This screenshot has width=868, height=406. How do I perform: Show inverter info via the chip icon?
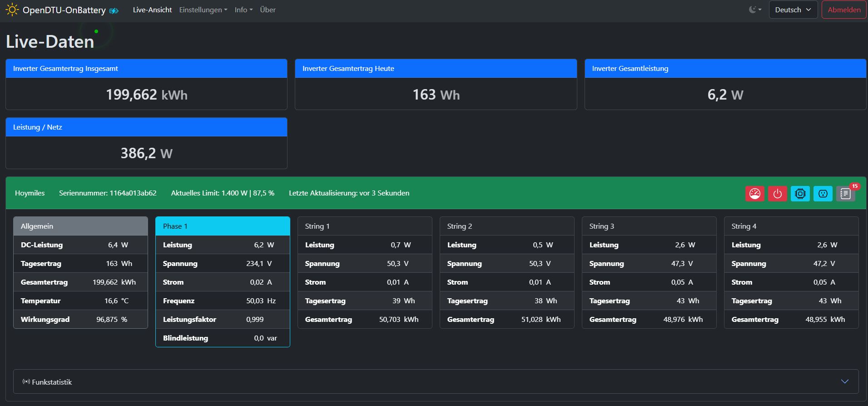(x=800, y=194)
